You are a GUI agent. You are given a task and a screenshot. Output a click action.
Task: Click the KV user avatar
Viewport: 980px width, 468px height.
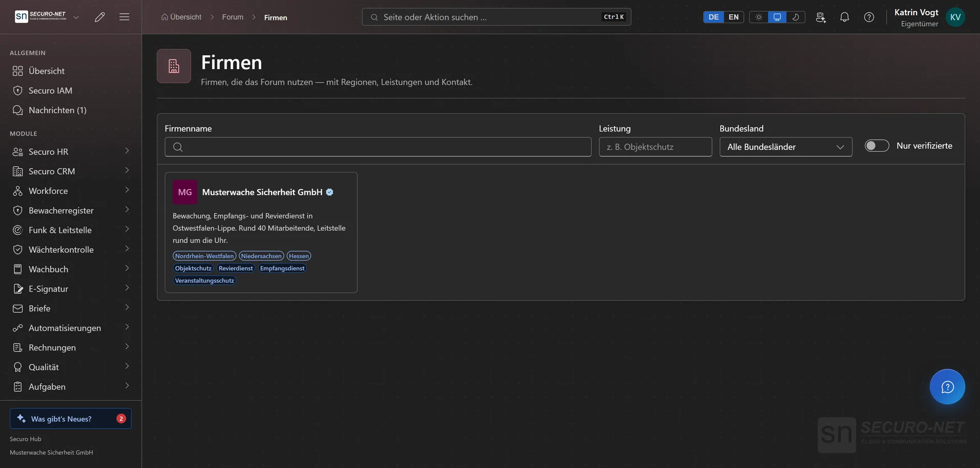[955, 17]
